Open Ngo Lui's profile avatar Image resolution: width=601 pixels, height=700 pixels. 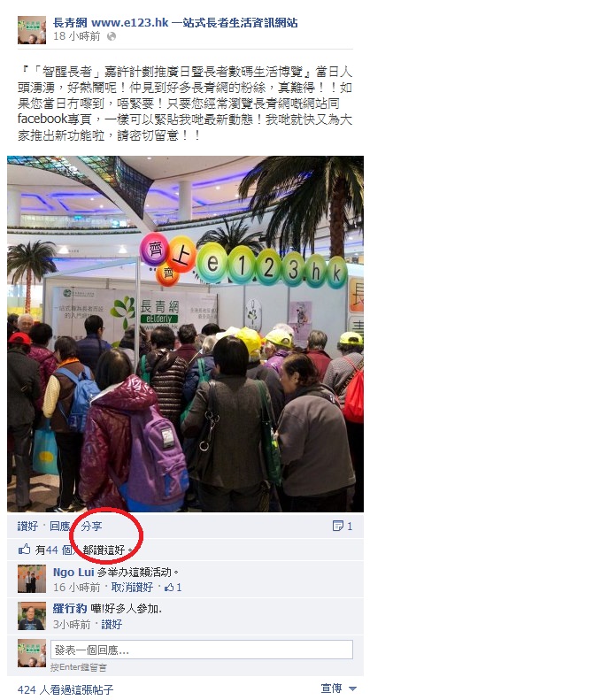pyautogui.click(x=32, y=579)
